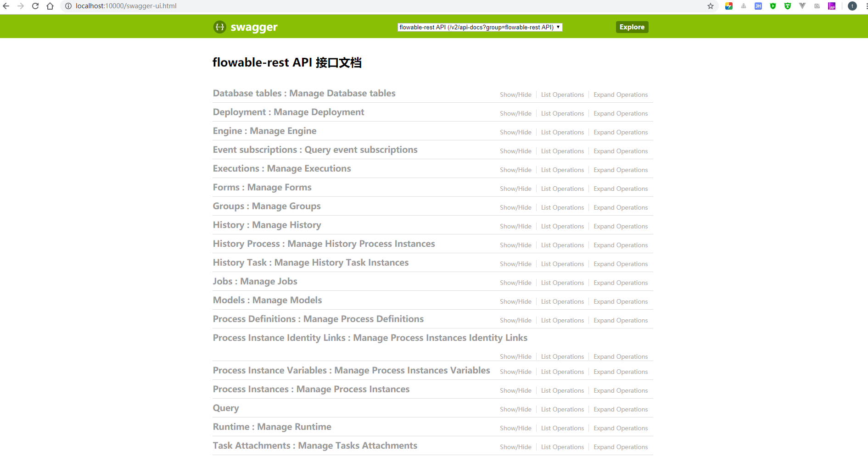
Task: Open the browser home page icon
Action: coord(50,6)
